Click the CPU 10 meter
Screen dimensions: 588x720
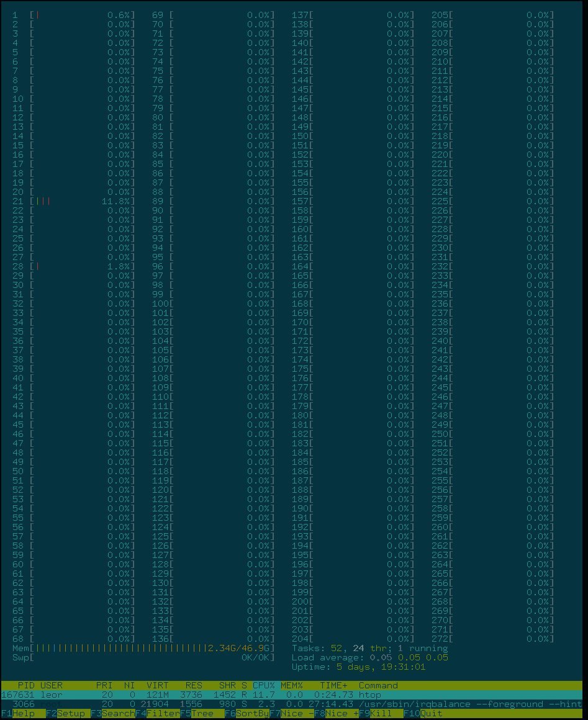[73, 99]
